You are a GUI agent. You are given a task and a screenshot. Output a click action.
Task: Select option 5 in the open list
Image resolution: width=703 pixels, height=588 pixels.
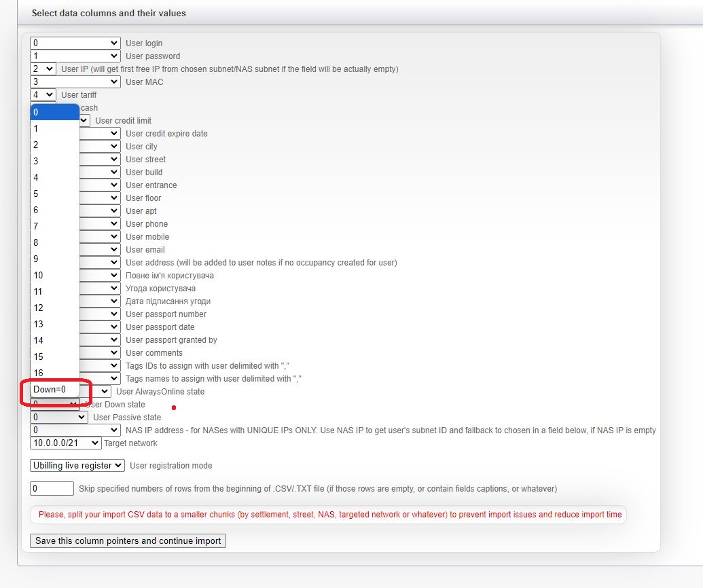click(x=54, y=194)
